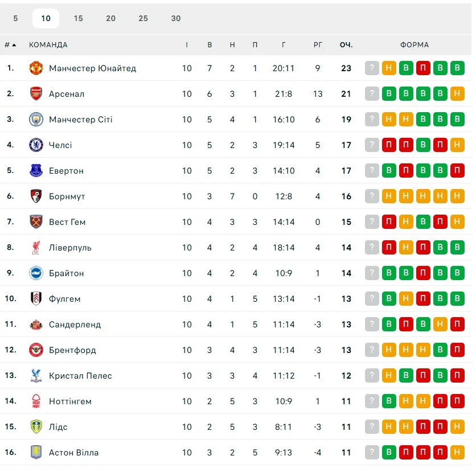Click the Aston Villa club crest
Screen dimensions: 476x468
[x=36, y=453]
